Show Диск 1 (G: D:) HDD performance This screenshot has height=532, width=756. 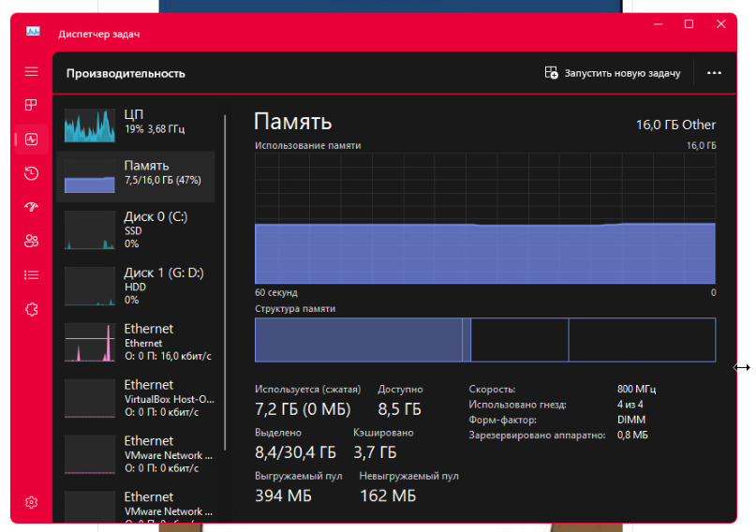pyautogui.click(x=136, y=286)
